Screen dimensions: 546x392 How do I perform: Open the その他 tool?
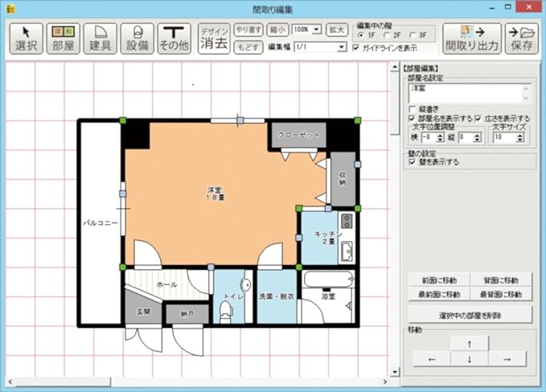174,39
